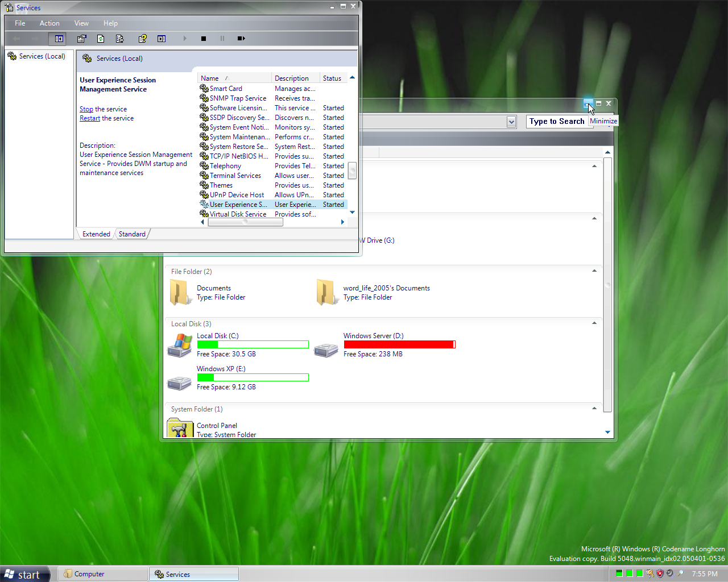Click the gear icon beside Themes service

204,185
